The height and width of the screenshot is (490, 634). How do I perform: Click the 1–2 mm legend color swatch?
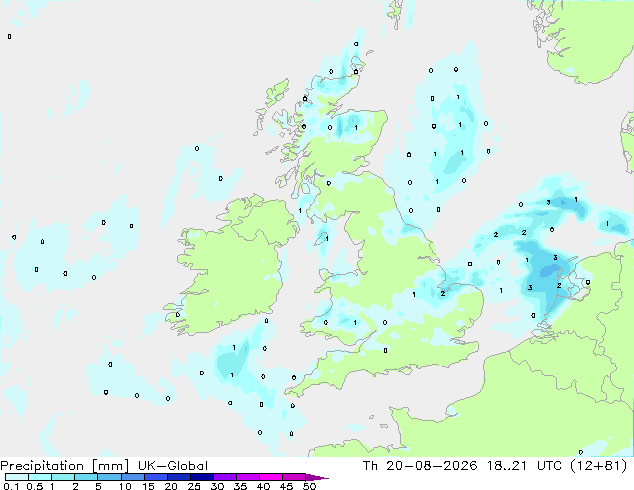[63, 477]
